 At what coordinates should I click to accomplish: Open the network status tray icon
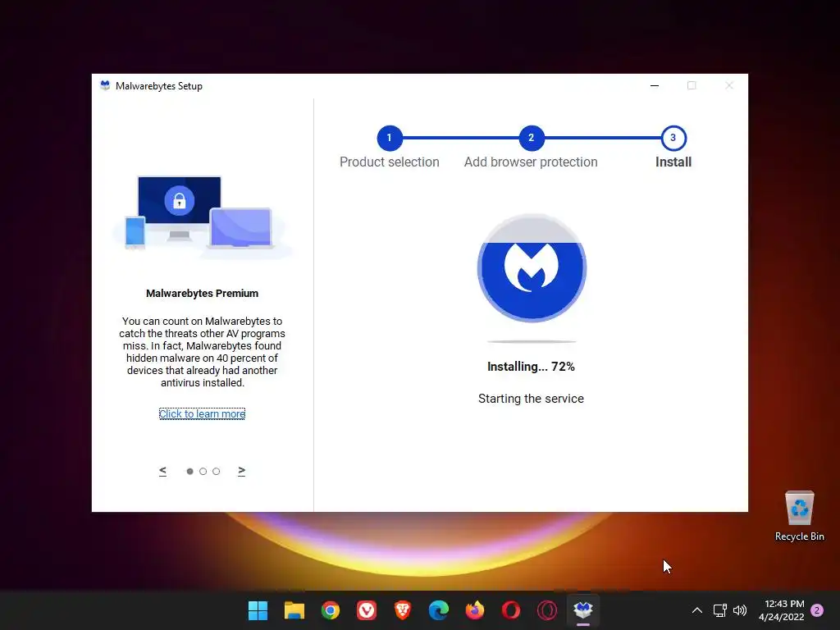[x=720, y=610]
